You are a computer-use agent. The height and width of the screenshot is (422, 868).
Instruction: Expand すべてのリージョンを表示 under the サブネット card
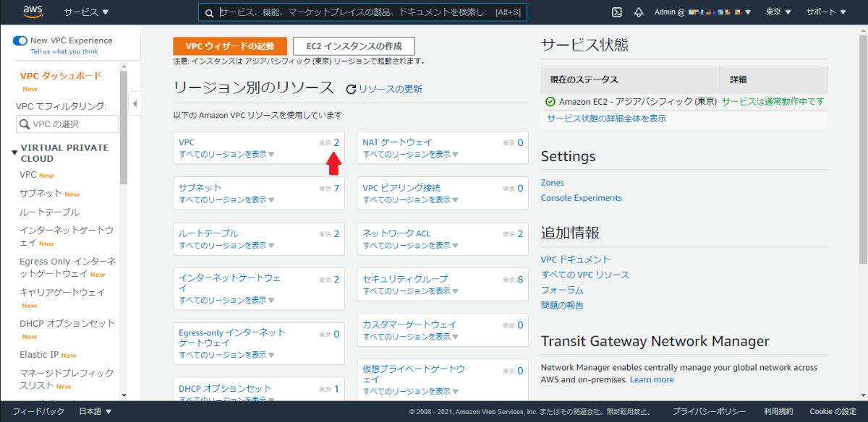pos(226,199)
